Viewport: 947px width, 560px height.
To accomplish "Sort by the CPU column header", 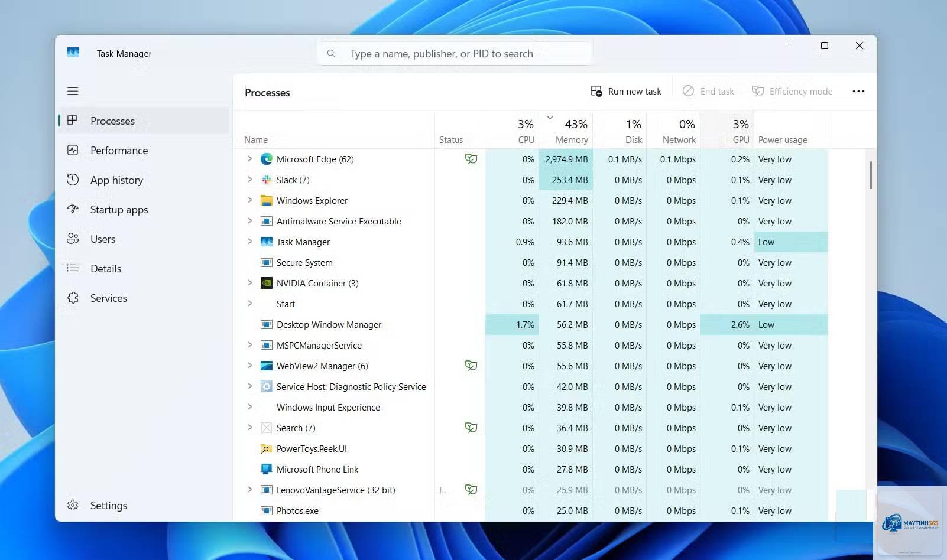I will pyautogui.click(x=512, y=131).
